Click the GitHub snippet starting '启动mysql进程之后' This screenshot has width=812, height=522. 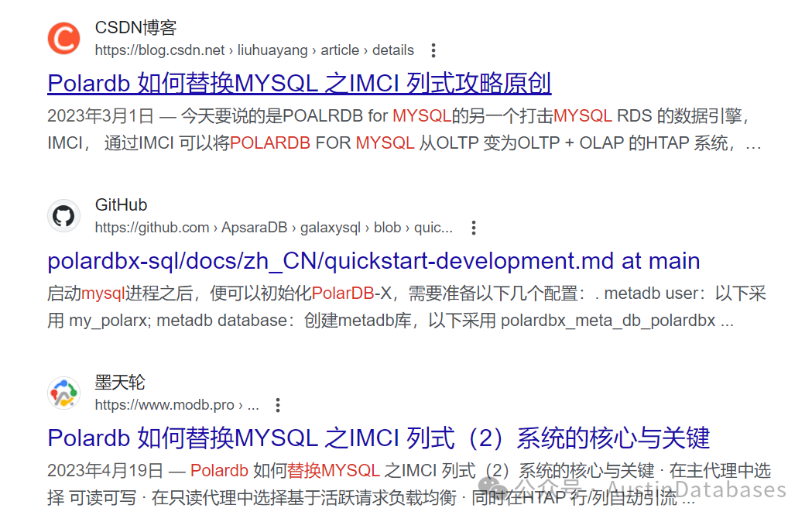[x=406, y=307]
